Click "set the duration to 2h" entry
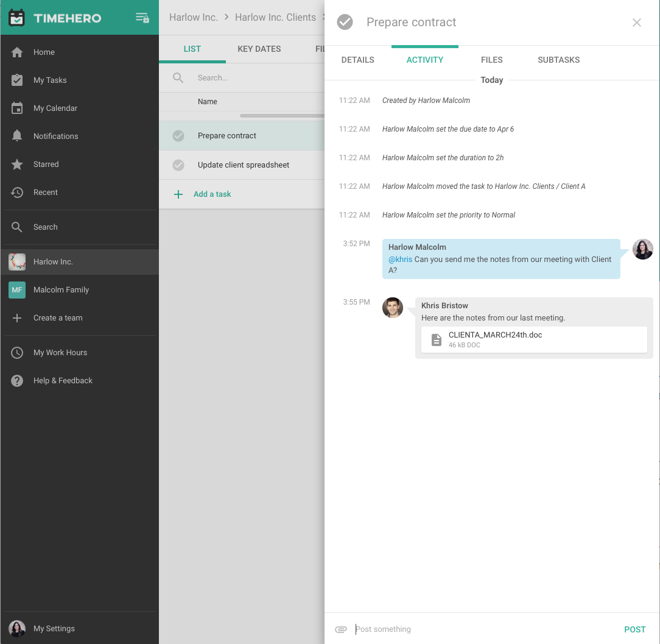This screenshot has height=644, width=660. click(x=443, y=158)
